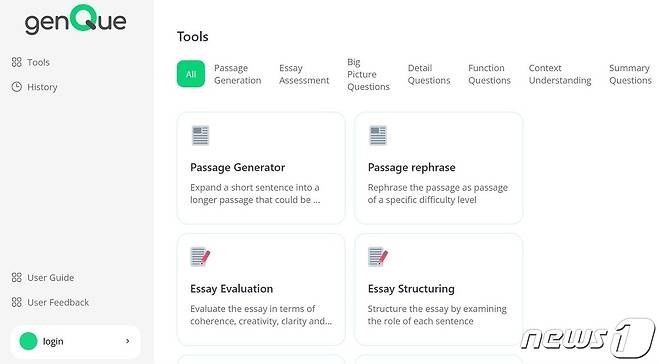
Task: Switch to Passage Generation tab
Action: pos(238,74)
